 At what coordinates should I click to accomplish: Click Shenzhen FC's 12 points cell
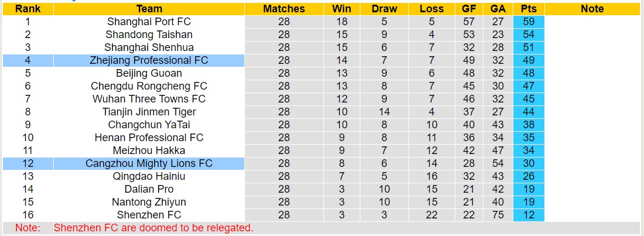click(x=529, y=215)
